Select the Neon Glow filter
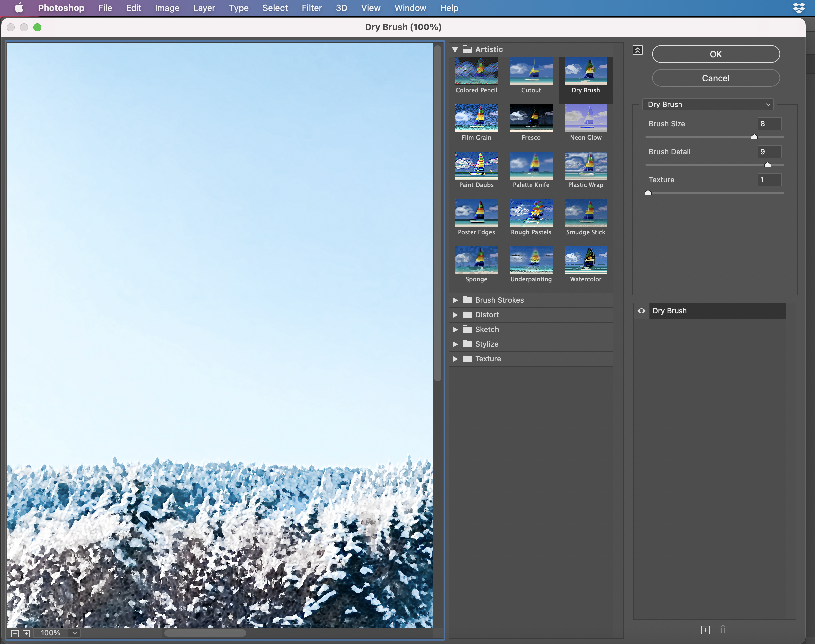The image size is (815, 644). (x=585, y=118)
